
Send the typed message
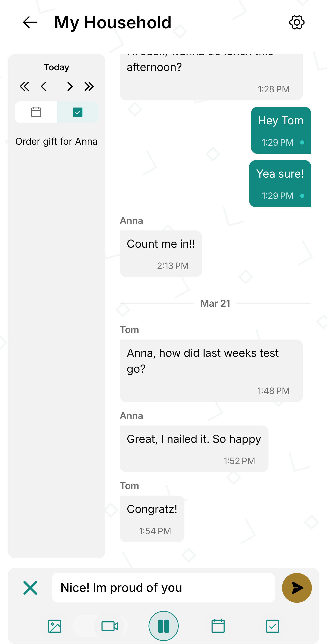[297, 588]
